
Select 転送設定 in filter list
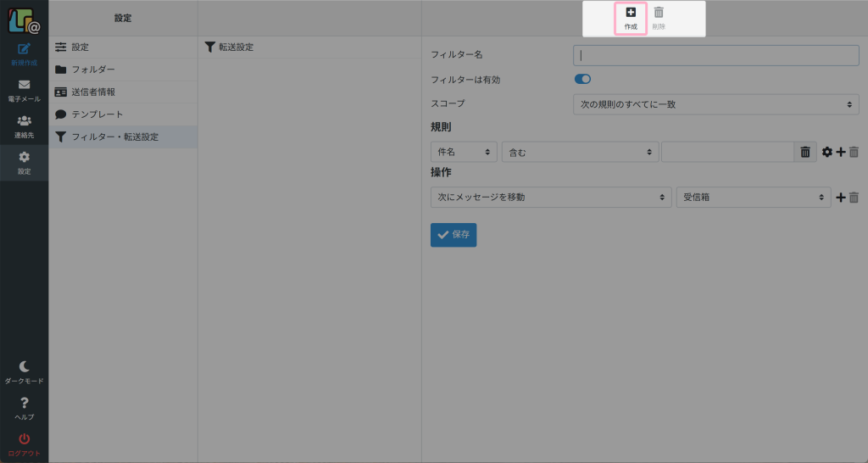click(x=309, y=47)
